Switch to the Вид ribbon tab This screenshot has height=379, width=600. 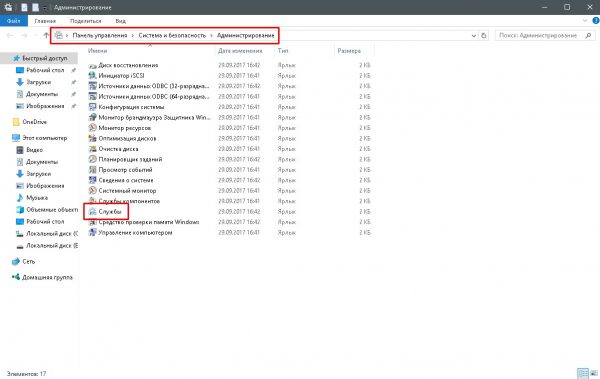pos(121,21)
